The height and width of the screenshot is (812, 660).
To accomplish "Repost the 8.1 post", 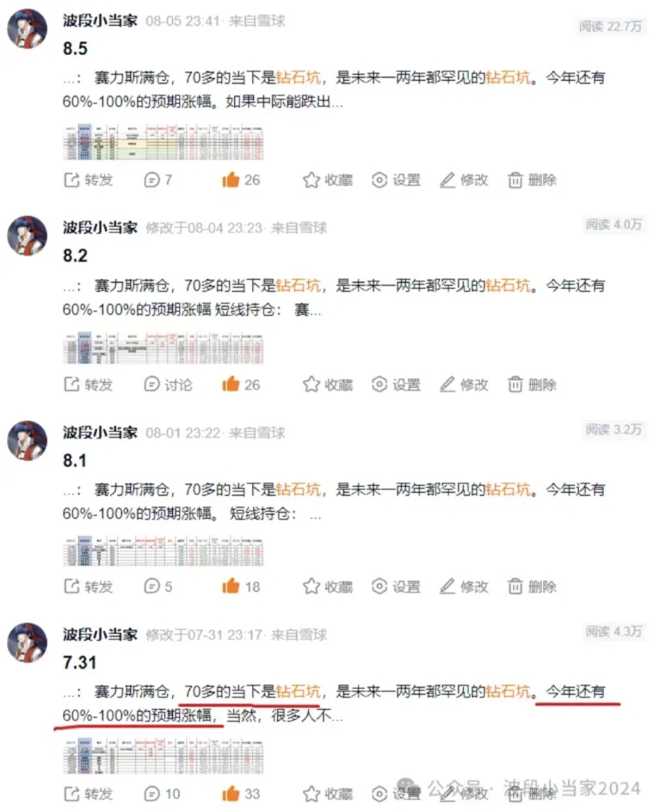I will pyautogui.click(x=88, y=587).
